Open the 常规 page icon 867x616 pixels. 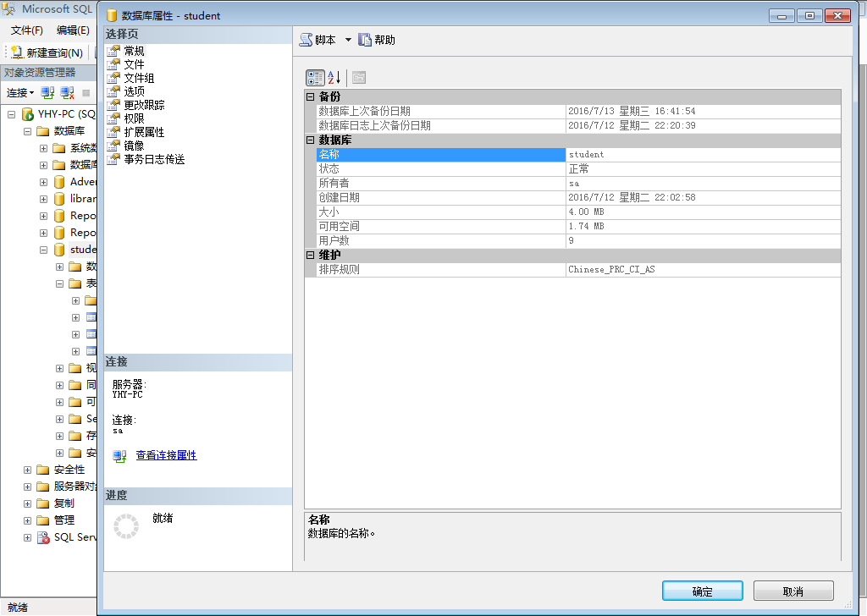coord(113,51)
